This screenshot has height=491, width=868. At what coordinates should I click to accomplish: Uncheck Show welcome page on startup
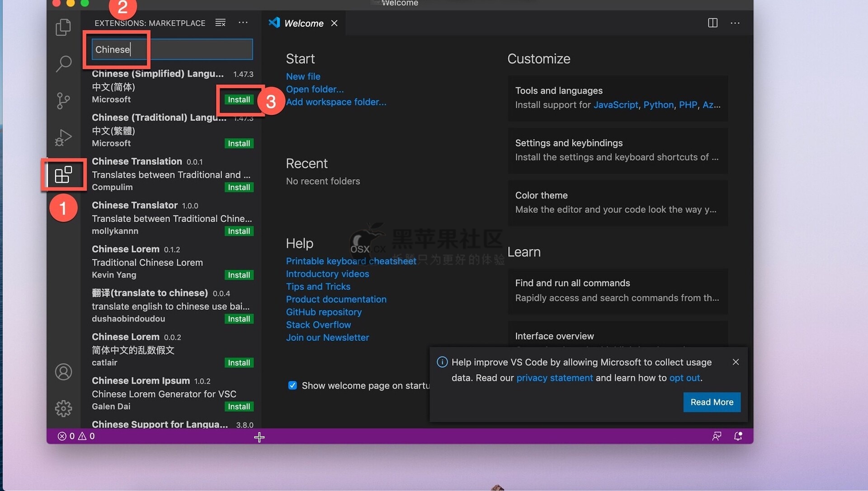(292, 386)
